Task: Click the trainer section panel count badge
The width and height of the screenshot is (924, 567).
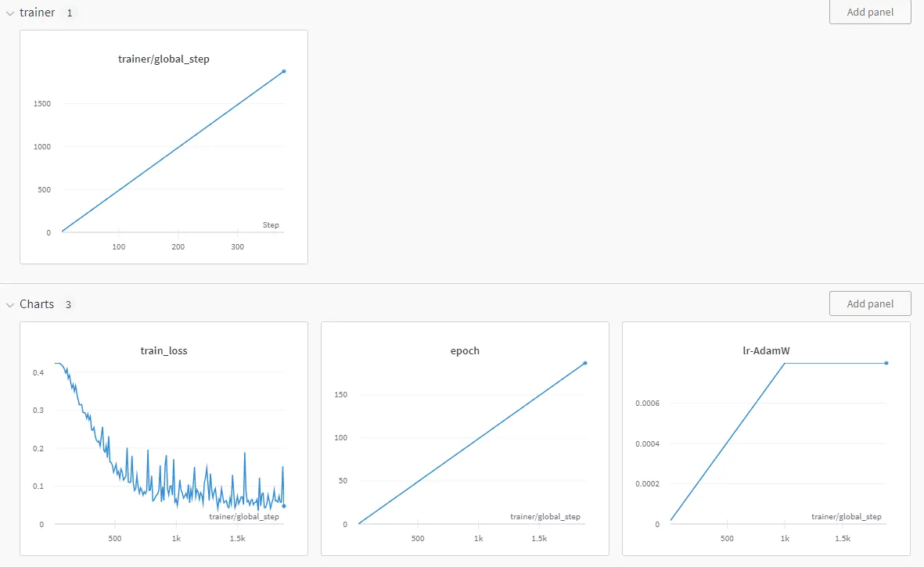Action: pos(70,13)
